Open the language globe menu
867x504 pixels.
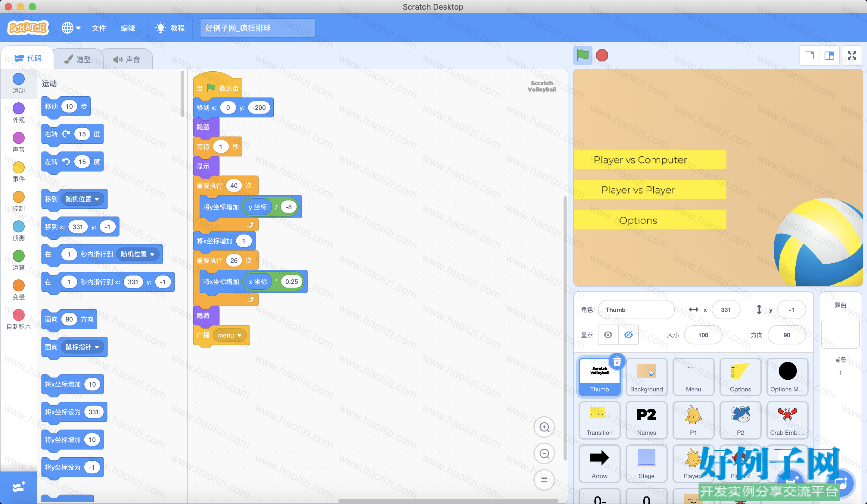pos(71,28)
